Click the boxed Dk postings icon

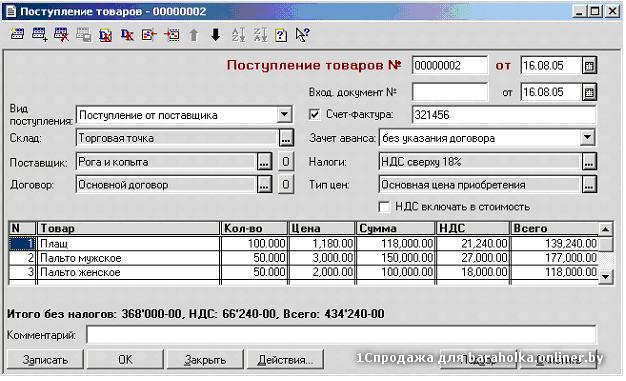pyautogui.click(x=105, y=35)
